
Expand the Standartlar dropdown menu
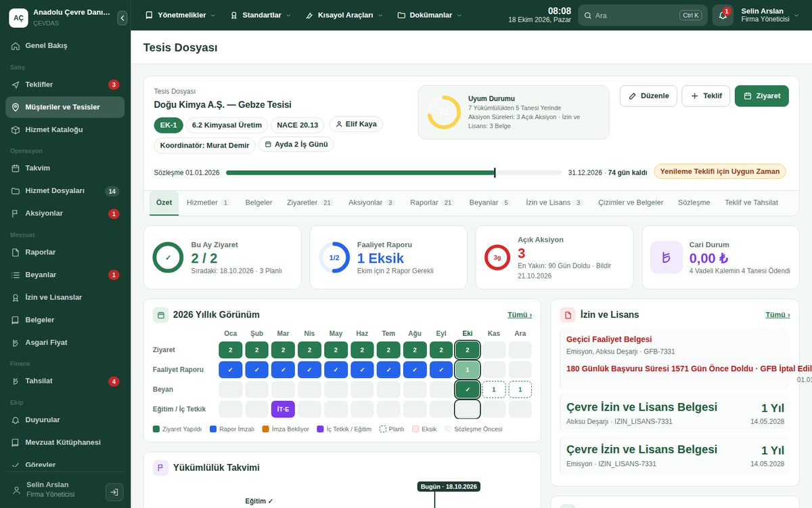(261, 15)
